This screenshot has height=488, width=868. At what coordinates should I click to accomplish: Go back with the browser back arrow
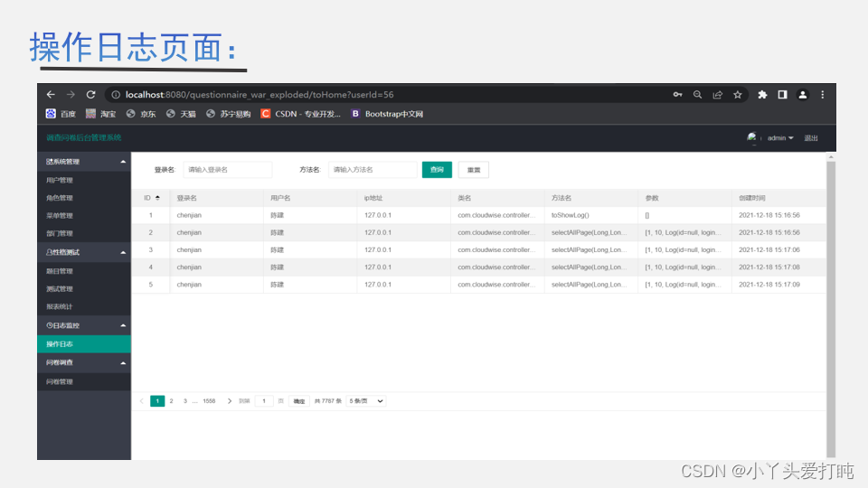(x=51, y=95)
